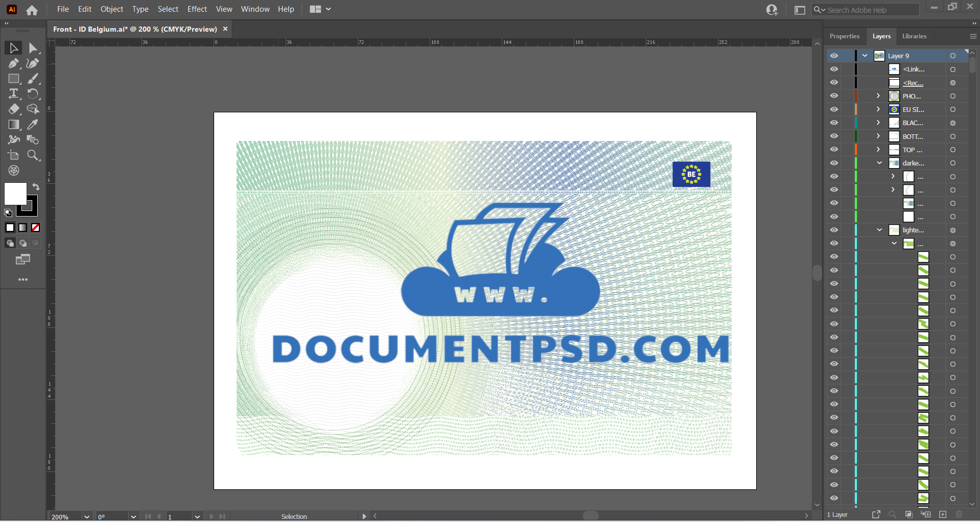
Task: Collapse the darke... sublayer group
Action: pos(880,163)
